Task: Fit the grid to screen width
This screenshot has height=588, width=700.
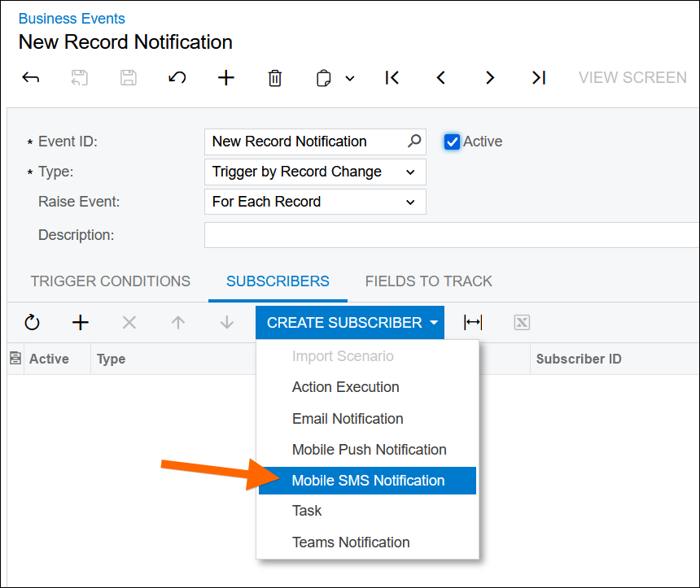Action: tap(472, 322)
